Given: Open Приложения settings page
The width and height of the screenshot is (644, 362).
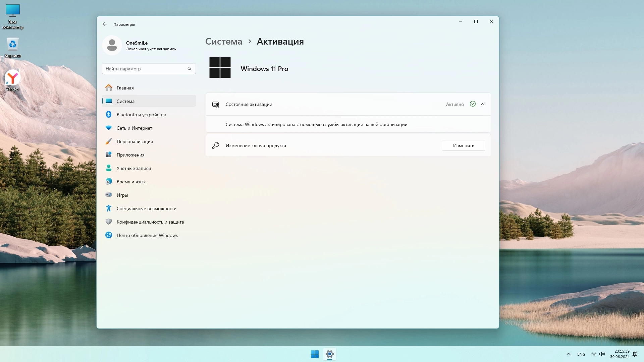Looking at the screenshot, I should click(x=130, y=155).
